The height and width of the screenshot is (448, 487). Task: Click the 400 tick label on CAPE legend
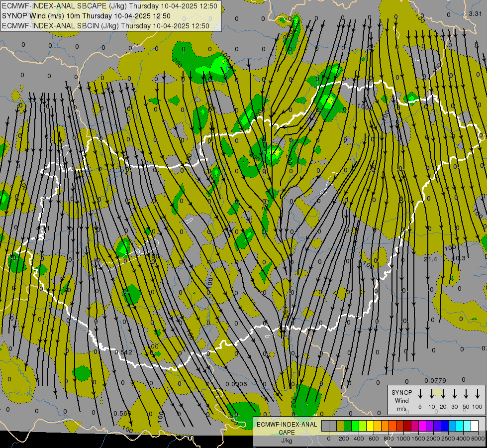click(x=359, y=439)
